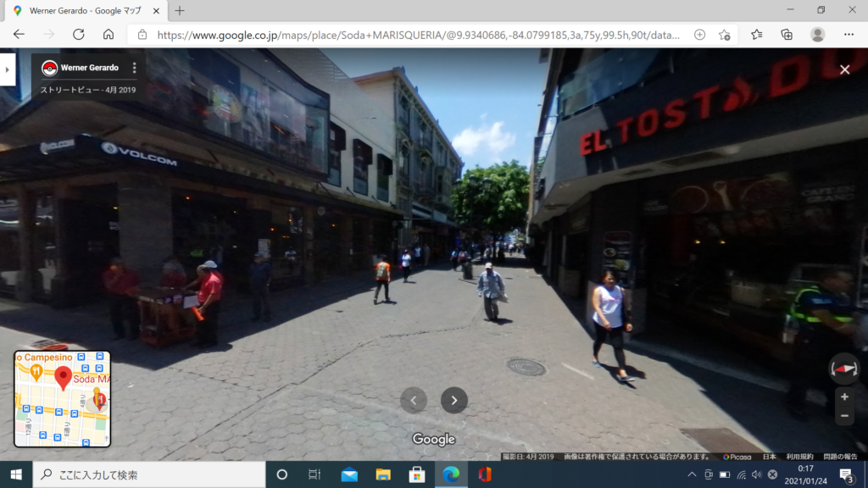Expand the Maps side panel
This screenshot has height=488, width=868.
7,69
